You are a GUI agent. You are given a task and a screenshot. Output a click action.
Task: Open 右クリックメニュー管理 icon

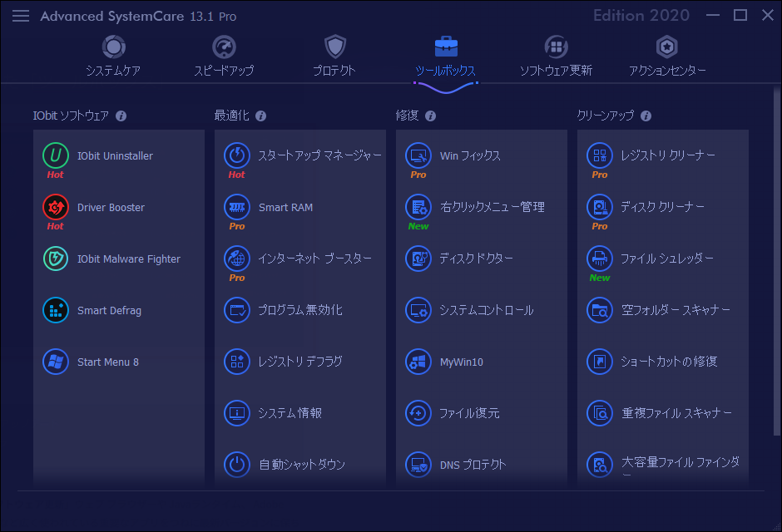tap(418, 207)
